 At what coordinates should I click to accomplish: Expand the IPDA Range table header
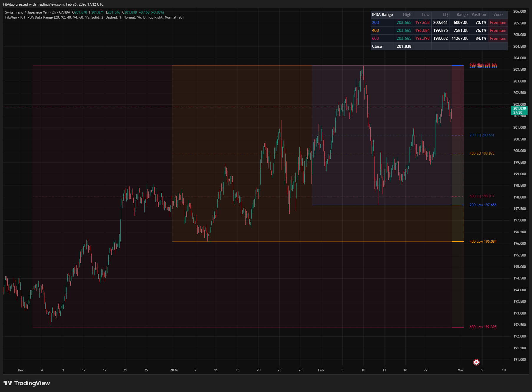click(382, 14)
